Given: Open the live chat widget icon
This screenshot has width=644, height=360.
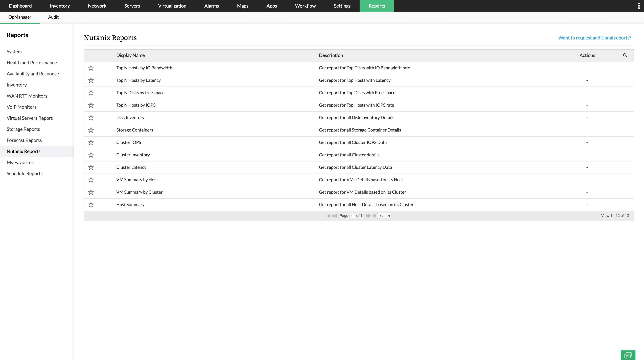Looking at the screenshot, I should point(628,355).
